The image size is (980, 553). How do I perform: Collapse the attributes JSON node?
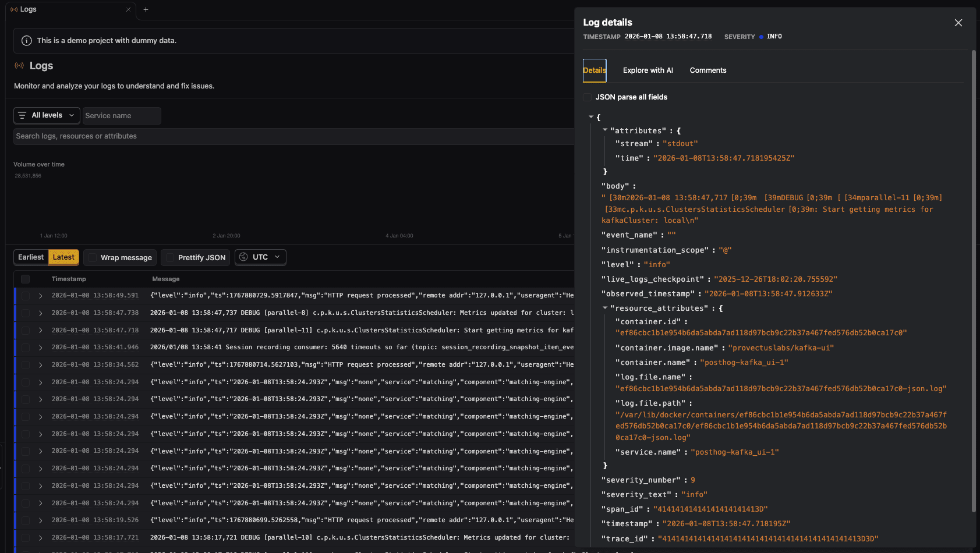[605, 130]
